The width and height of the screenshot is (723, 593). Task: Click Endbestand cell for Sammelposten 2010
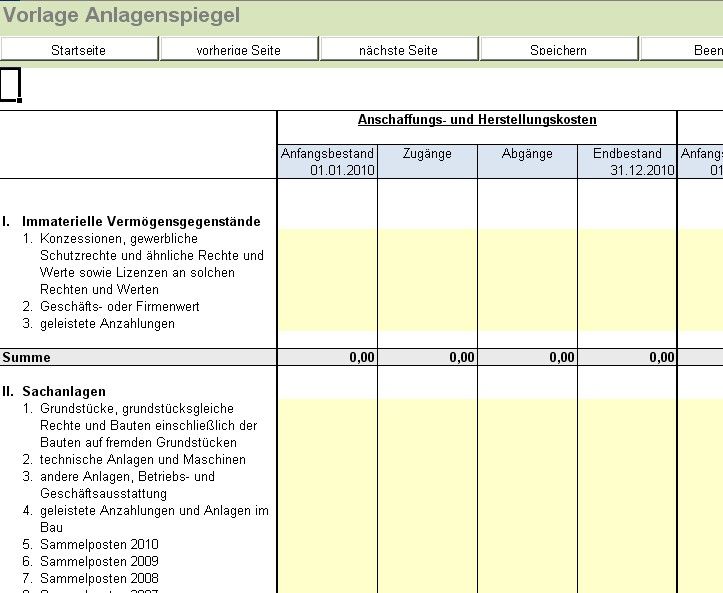pos(627,545)
